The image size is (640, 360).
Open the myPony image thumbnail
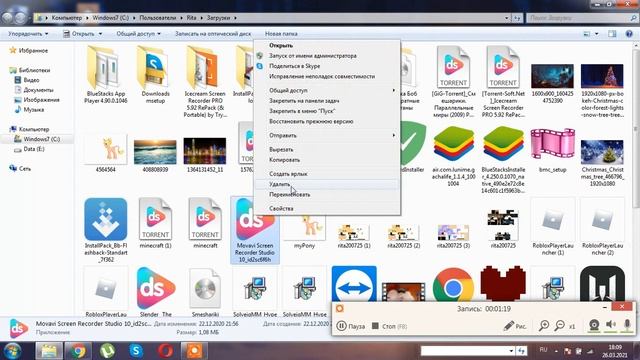click(x=304, y=228)
